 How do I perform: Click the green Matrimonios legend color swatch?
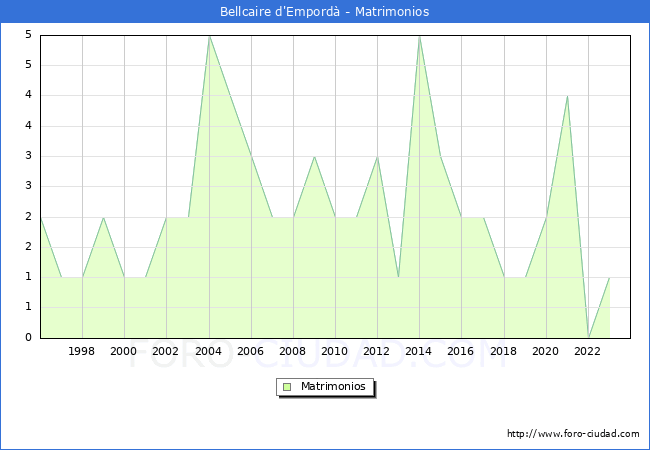tap(287, 386)
